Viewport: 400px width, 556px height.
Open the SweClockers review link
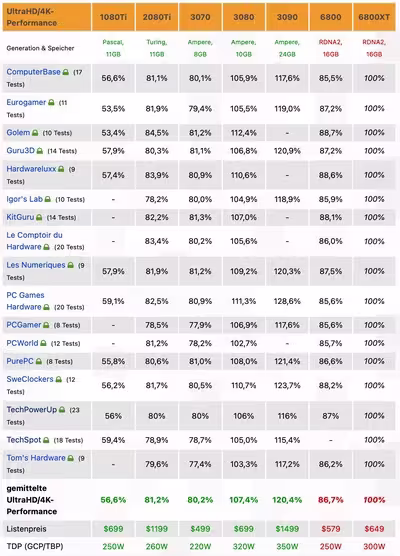tap(30, 379)
